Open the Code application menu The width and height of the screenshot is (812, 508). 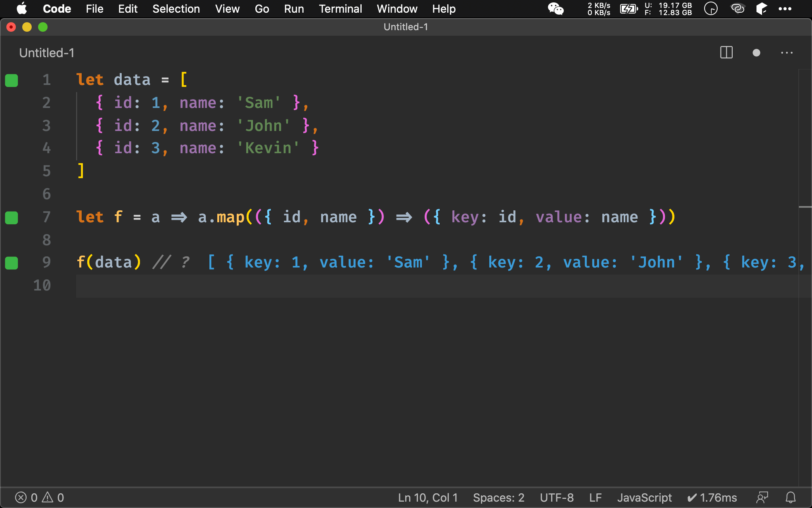pos(57,9)
